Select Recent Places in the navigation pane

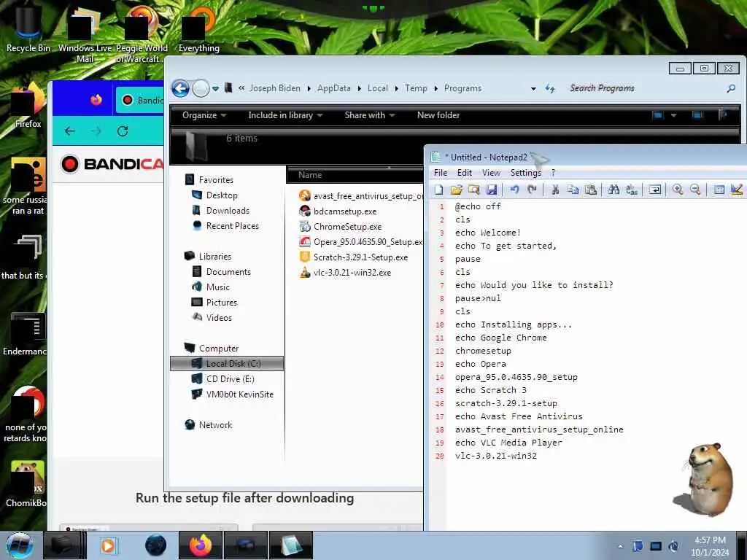pyautogui.click(x=233, y=226)
